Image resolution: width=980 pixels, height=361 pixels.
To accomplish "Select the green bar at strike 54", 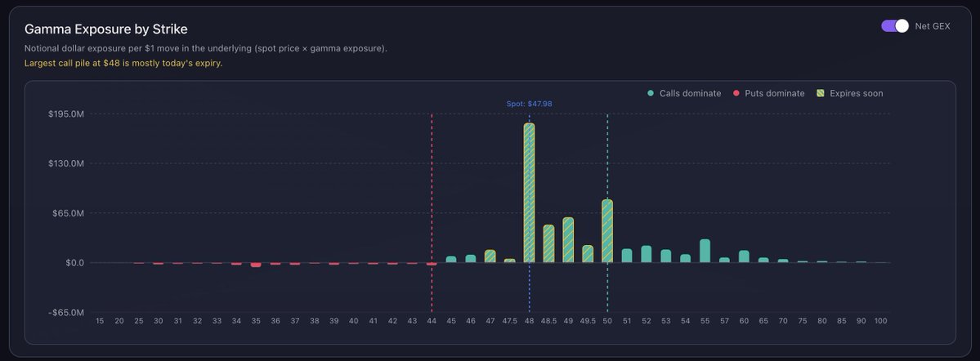I will (x=686, y=259).
